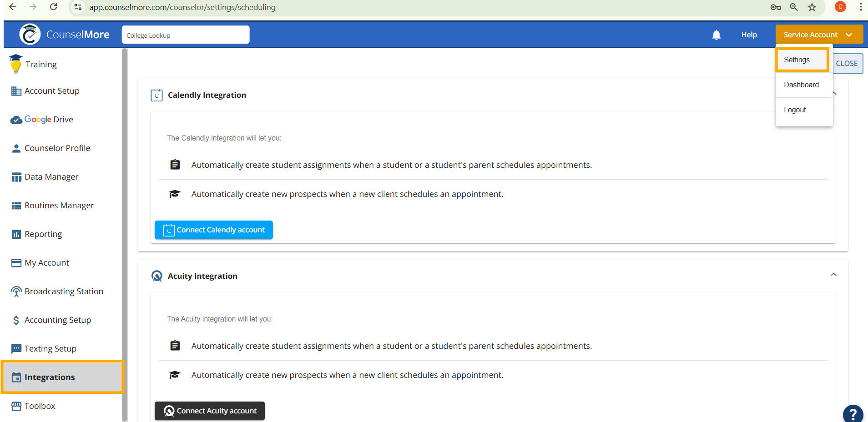Select Dashboard in the account menu

click(x=801, y=85)
